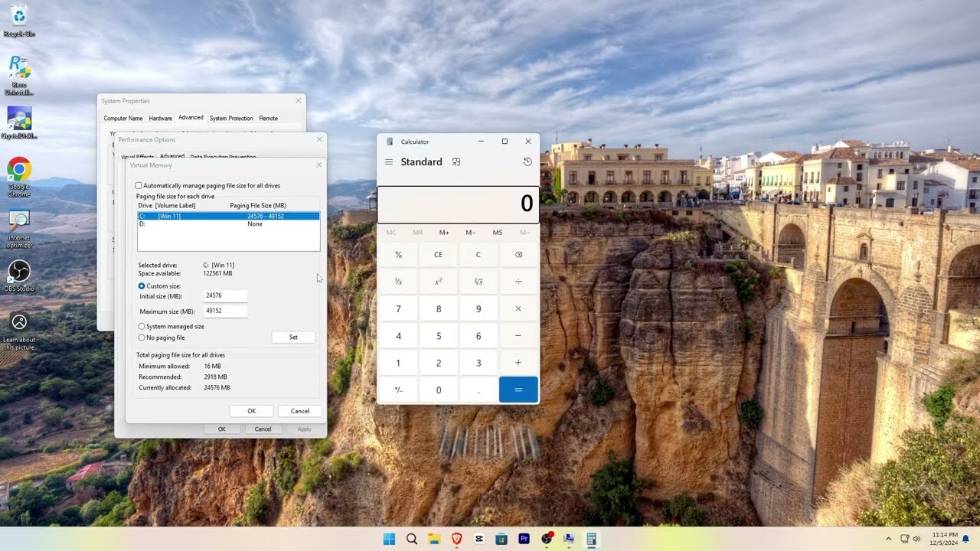Click OK in Performance Options dialog
980x551 pixels.
tap(222, 429)
